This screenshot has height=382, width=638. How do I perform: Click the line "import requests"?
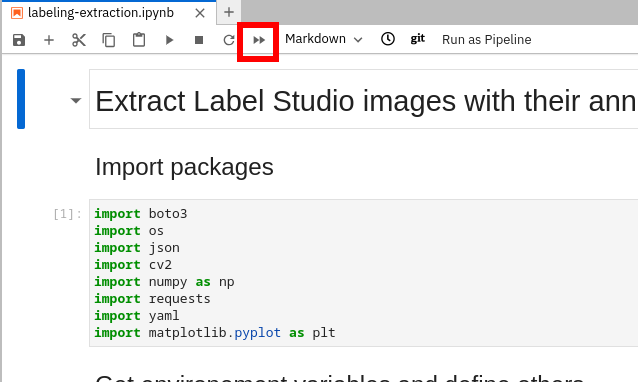[x=153, y=299]
